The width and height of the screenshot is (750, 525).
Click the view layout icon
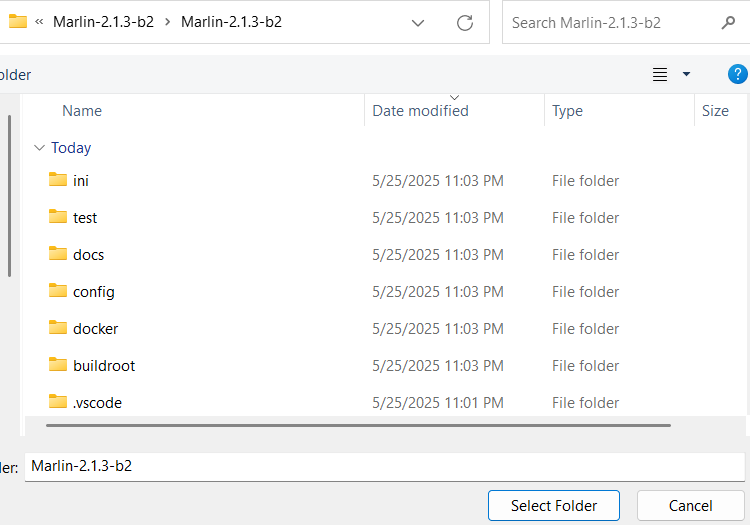pyautogui.click(x=660, y=74)
